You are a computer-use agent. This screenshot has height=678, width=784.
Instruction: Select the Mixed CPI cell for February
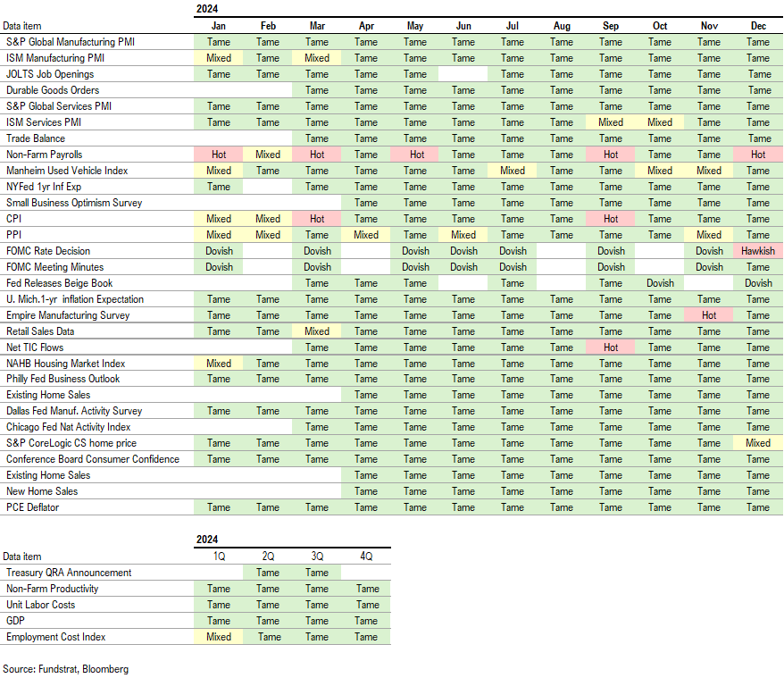click(x=268, y=219)
